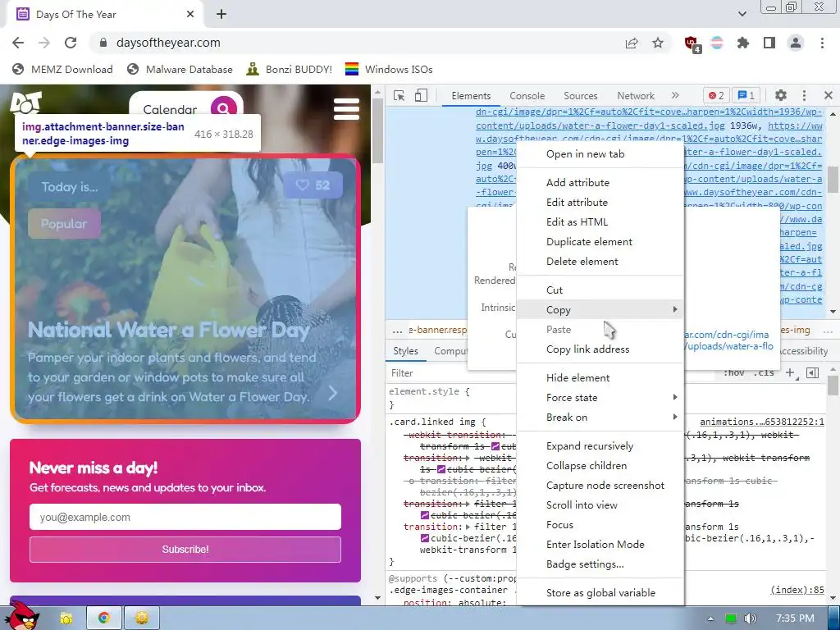
Task: Choose Open in new tab
Action: [600, 154]
